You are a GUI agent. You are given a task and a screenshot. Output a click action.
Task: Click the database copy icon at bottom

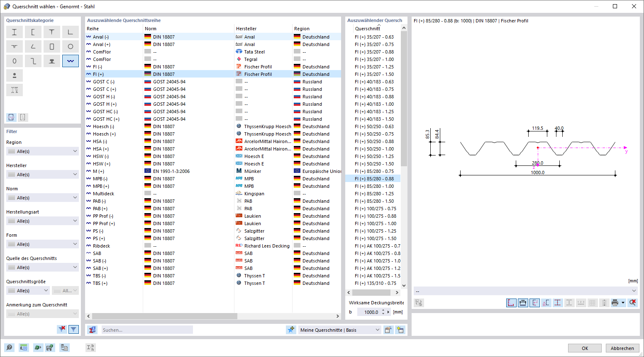tap(64, 347)
